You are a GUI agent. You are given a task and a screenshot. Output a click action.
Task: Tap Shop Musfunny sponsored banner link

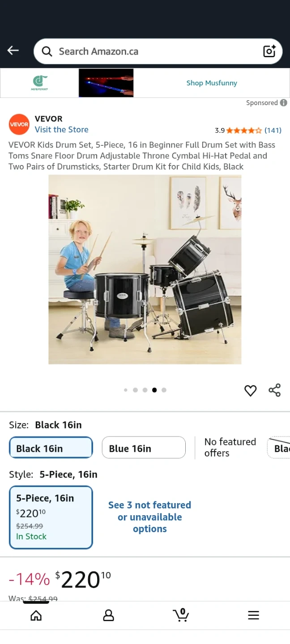[x=212, y=83]
